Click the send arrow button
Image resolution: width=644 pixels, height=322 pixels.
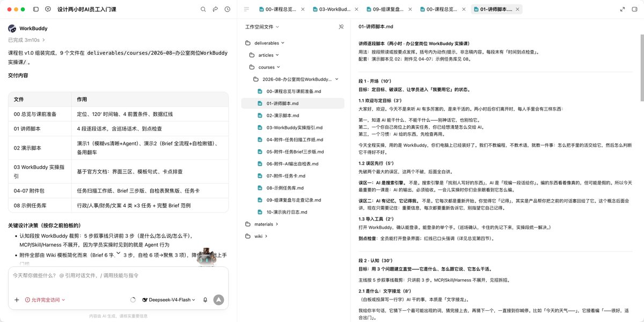[x=218, y=300]
